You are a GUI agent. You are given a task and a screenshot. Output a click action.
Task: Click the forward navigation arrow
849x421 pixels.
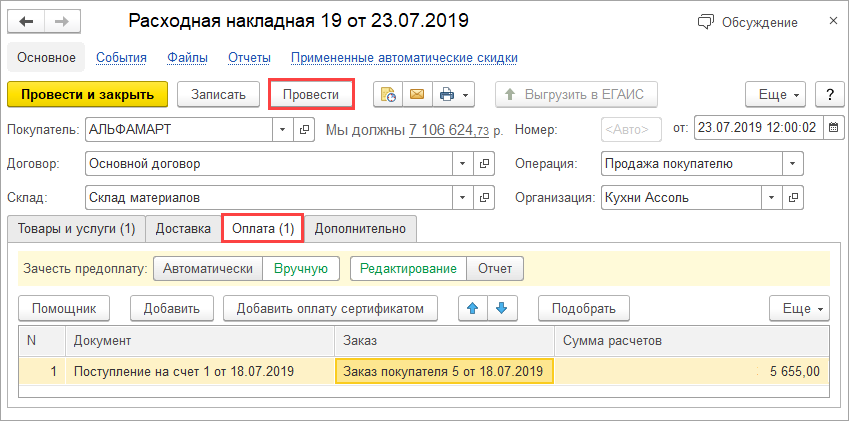[x=60, y=21]
